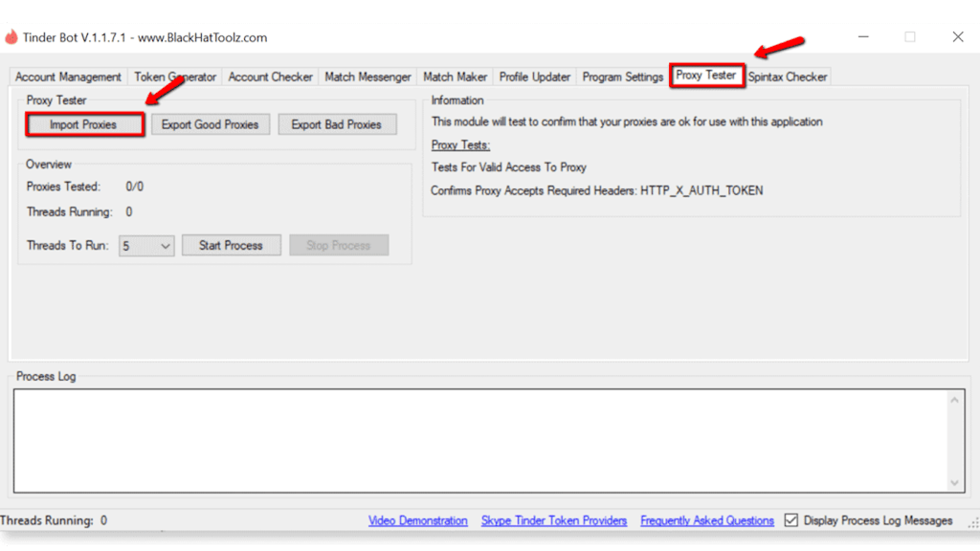Viewport: 980px width, 551px height.
Task: Open the Program Settings tab
Action: 622,77
